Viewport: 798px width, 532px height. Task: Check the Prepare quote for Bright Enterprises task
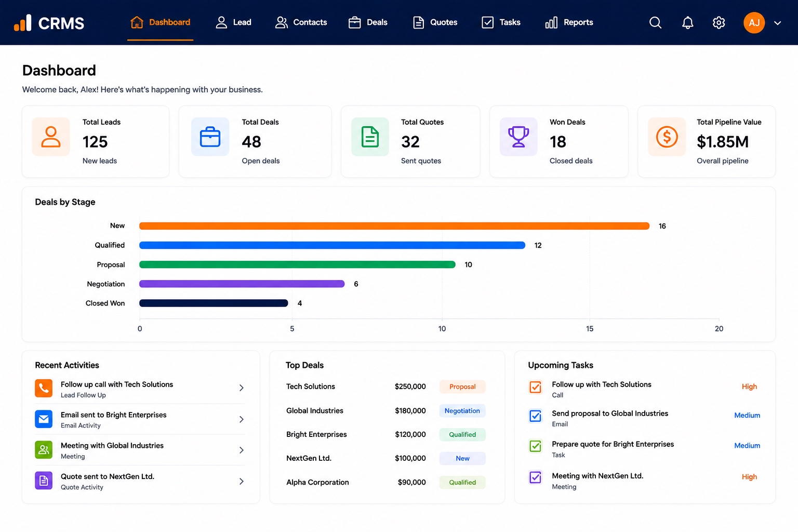pos(536,446)
